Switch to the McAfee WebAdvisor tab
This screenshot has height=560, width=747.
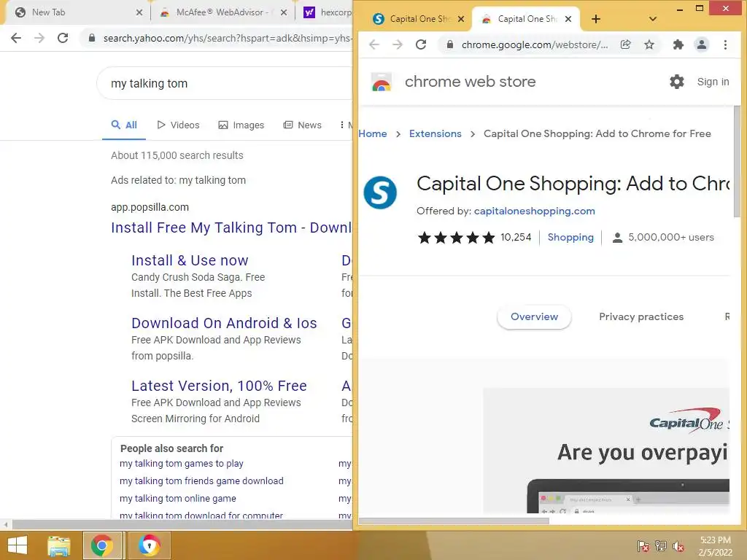pyautogui.click(x=222, y=12)
